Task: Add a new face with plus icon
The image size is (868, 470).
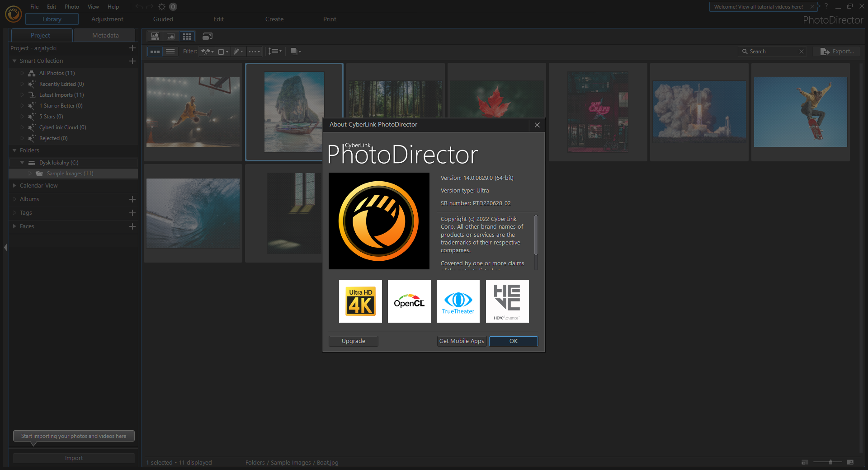Action: click(132, 226)
